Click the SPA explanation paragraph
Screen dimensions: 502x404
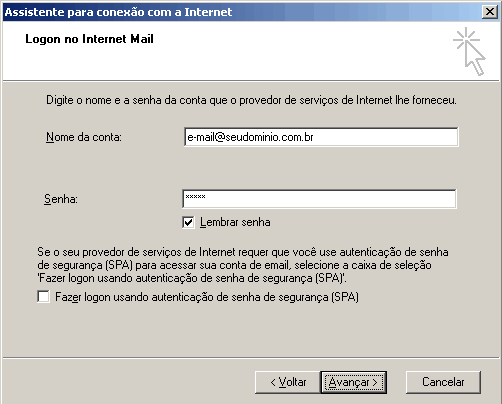coord(242,265)
